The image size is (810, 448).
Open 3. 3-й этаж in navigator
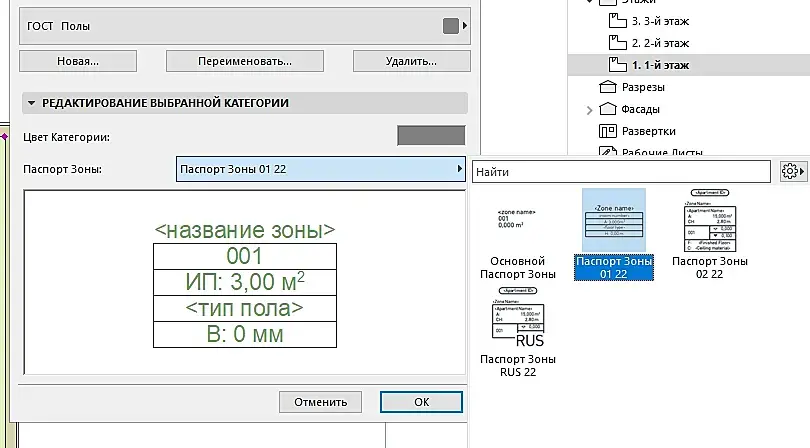point(660,21)
